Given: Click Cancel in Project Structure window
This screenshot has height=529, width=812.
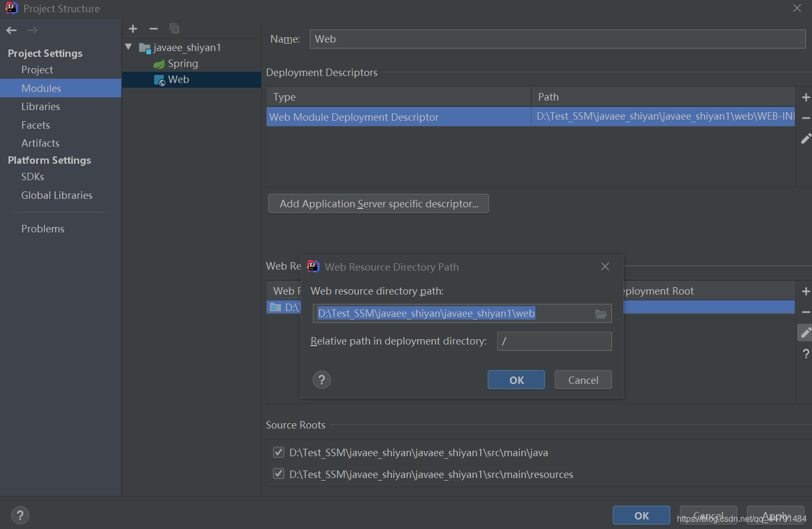Looking at the screenshot, I should [x=708, y=516].
